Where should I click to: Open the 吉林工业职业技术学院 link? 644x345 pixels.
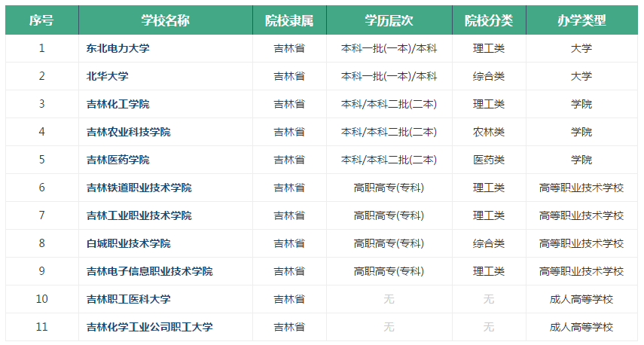139,215
